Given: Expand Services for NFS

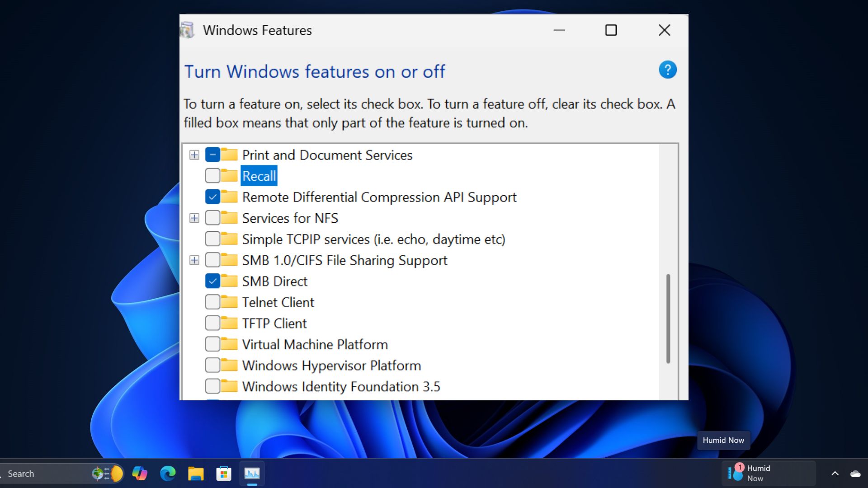Looking at the screenshot, I should pyautogui.click(x=194, y=218).
